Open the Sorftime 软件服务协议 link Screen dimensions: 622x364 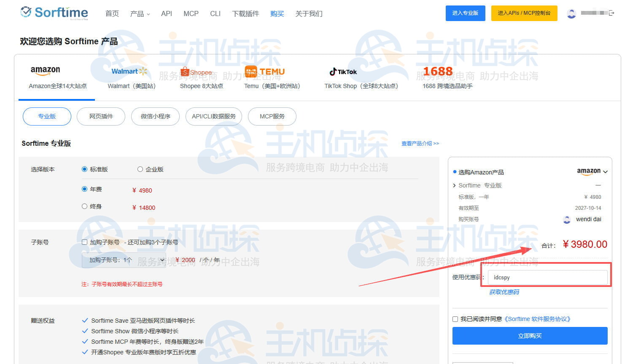point(537,319)
